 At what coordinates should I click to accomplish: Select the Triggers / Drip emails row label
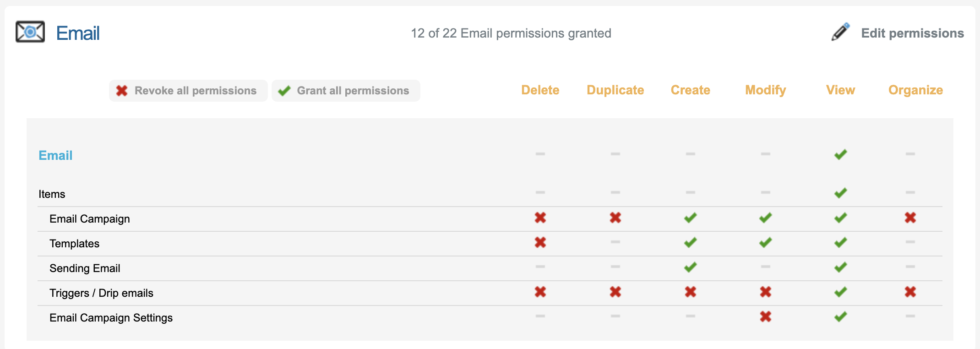point(101,293)
